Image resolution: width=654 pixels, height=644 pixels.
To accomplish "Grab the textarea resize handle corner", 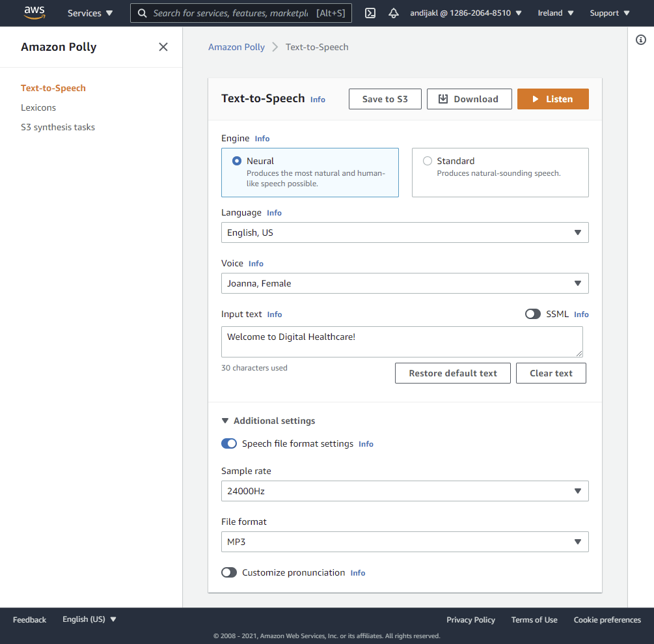I will (x=579, y=354).
